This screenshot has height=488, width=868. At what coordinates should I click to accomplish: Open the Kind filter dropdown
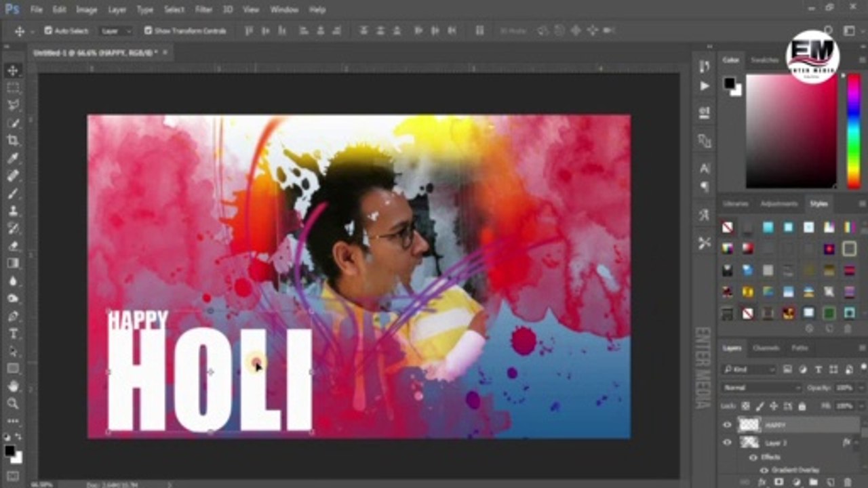click(749, 369)
